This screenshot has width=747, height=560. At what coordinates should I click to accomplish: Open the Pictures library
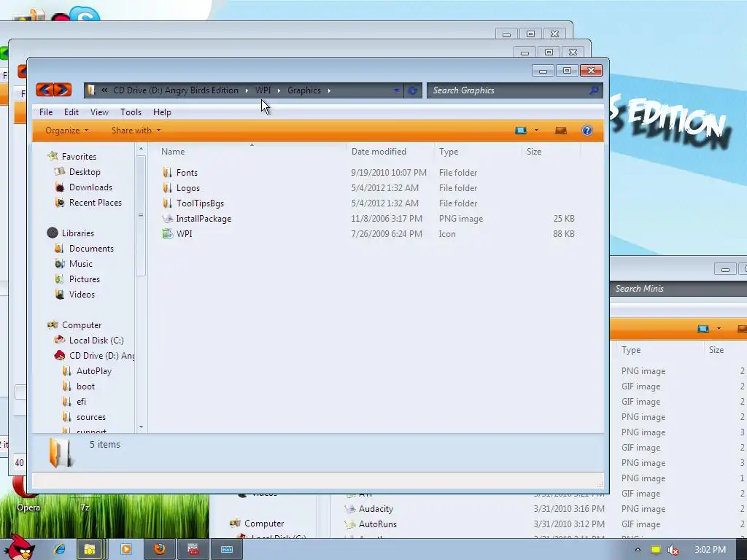pos(85,279)
